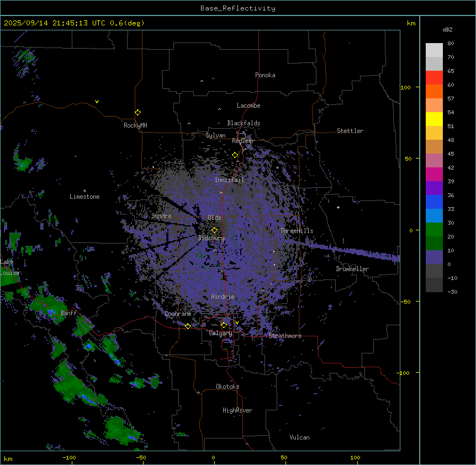Image resolution: width=476 pixels, height=465 pixels.
Task: Click the legend value 42
Action: (x=451, y=167)
